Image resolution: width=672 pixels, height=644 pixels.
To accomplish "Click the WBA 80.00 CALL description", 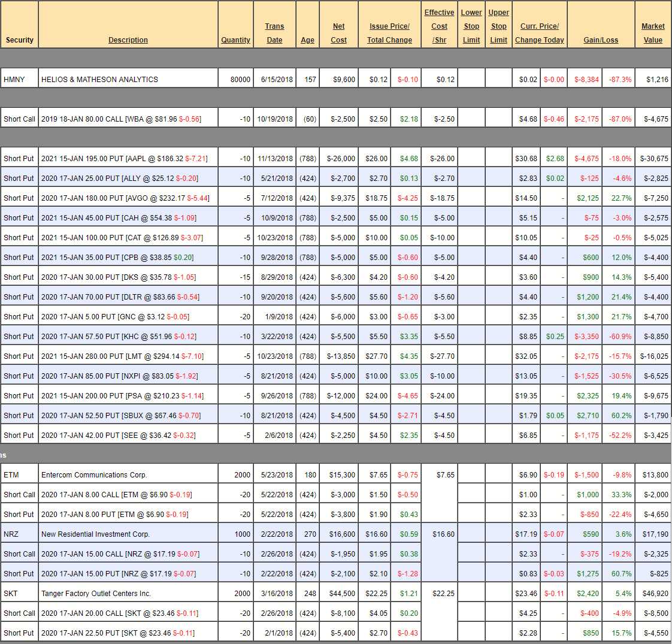I will pos(121,119).
